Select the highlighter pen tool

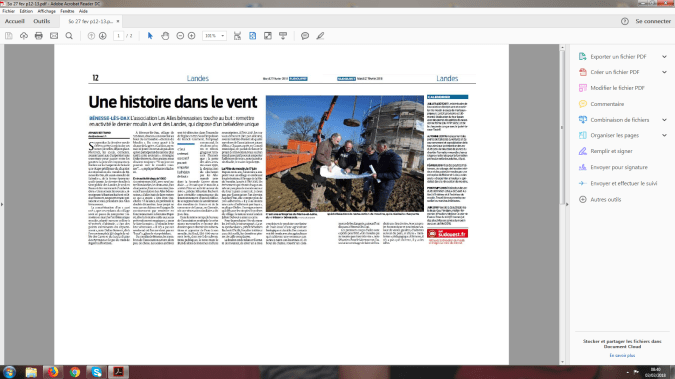[320, 36]
